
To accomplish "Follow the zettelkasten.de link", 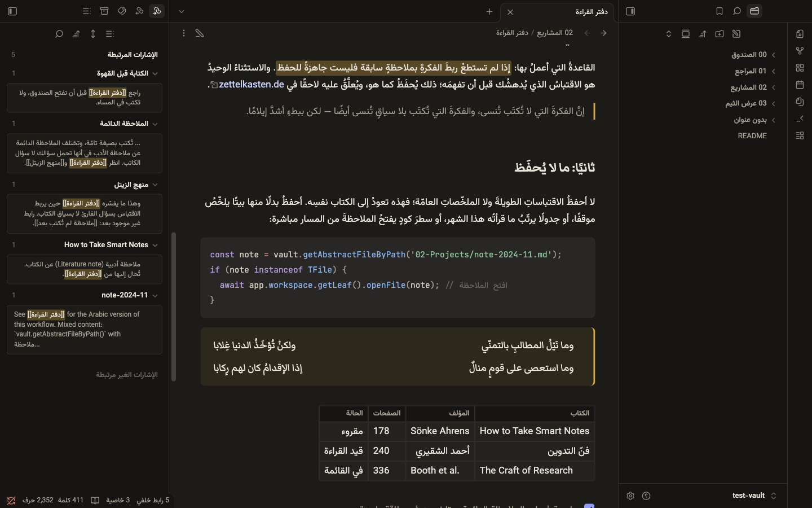I will tap(251, 85).
